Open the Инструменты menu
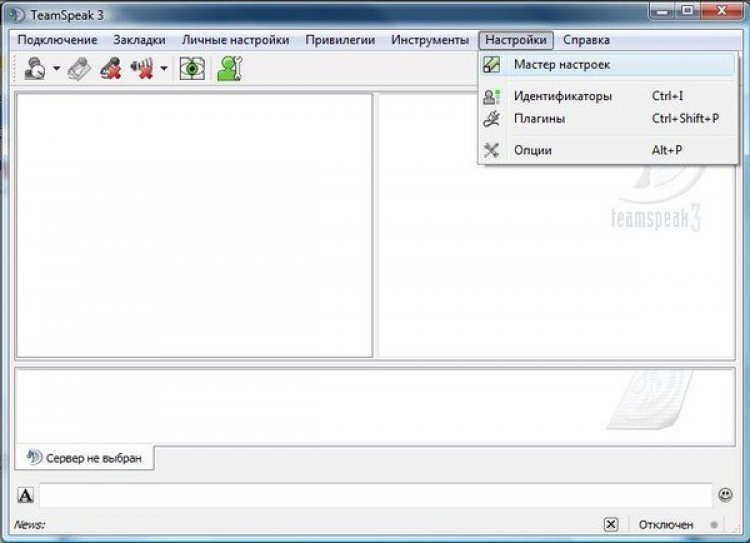The height and width of the screenshot is (543, 750). pos(430,40)
